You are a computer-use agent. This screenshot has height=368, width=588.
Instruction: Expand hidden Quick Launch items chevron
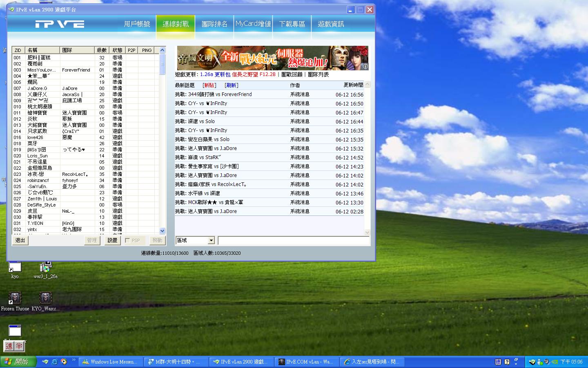pyautogui.click(x=73, y=360)
